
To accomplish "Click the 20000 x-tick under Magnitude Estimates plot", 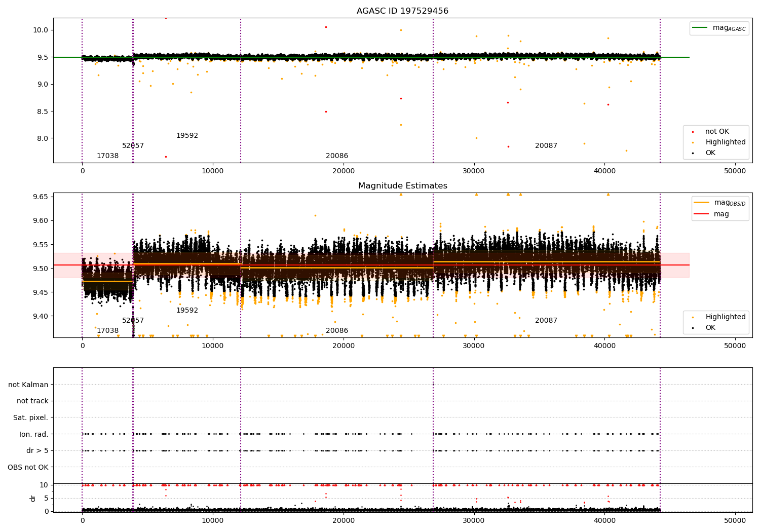I will [344, 346].
